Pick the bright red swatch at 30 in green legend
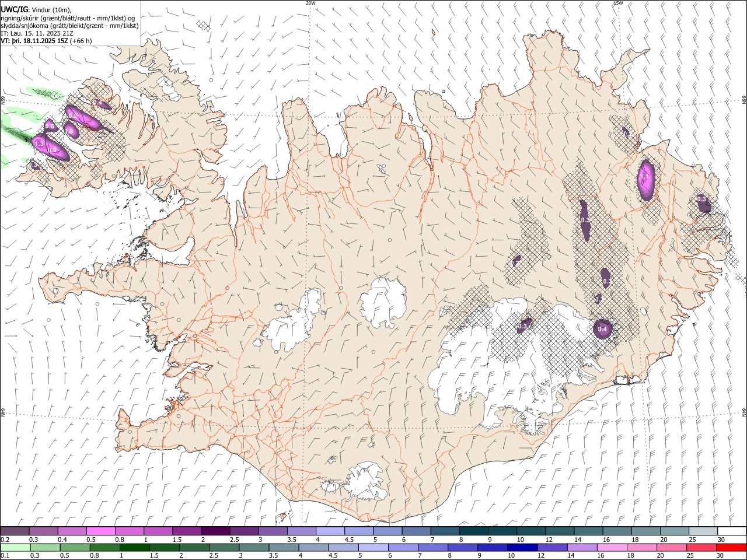Viewport: 747px width, 560px height. tap(731, 547)
